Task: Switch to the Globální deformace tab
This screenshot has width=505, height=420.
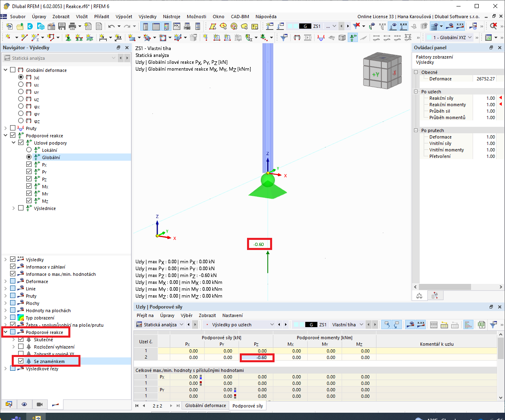Action: pyautogui.click(x=205, y=405)
